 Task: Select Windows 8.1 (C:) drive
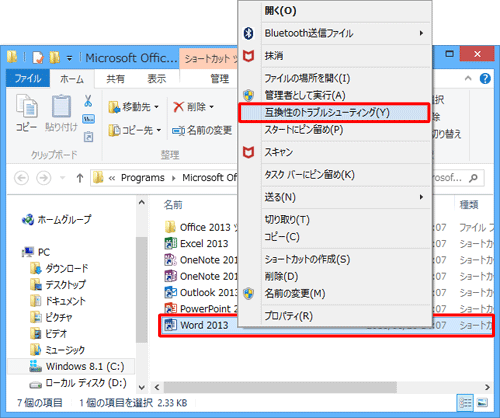click(71, 366)
